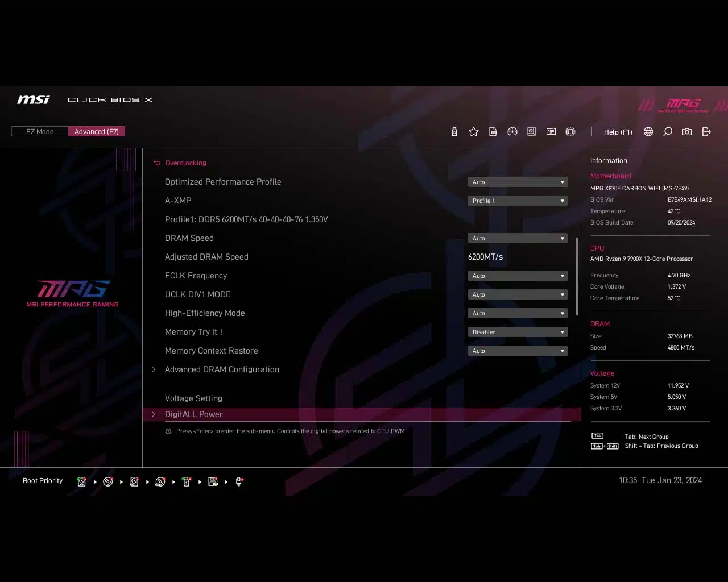The image size is (728, 582).
Task: Open Help (F1)
Action: [x=618, y=132]
